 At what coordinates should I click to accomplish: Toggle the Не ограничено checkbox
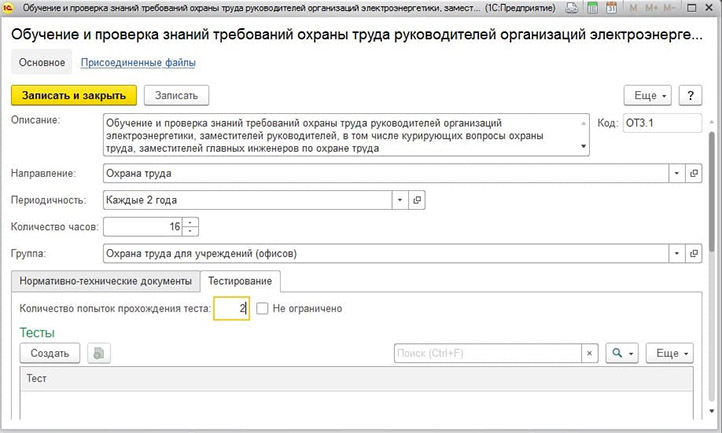[x=262, y=308]
